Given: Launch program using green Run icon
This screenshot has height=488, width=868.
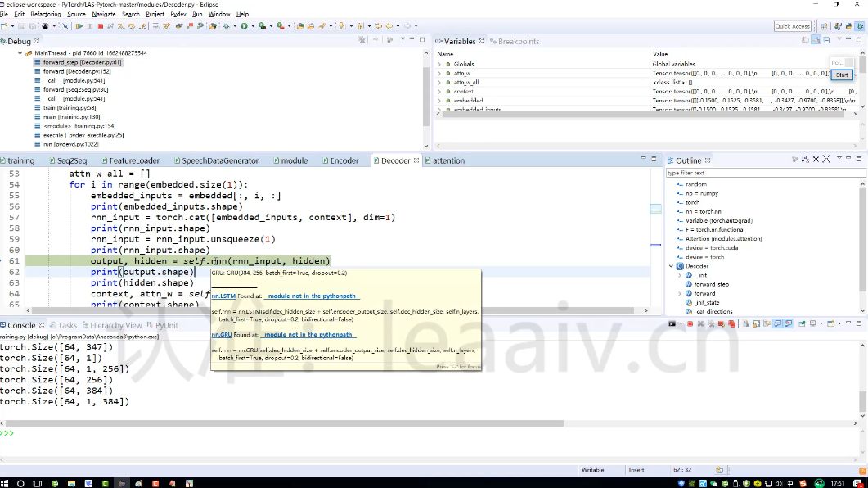Looking at the screenshot, I should tap(244, 26).
